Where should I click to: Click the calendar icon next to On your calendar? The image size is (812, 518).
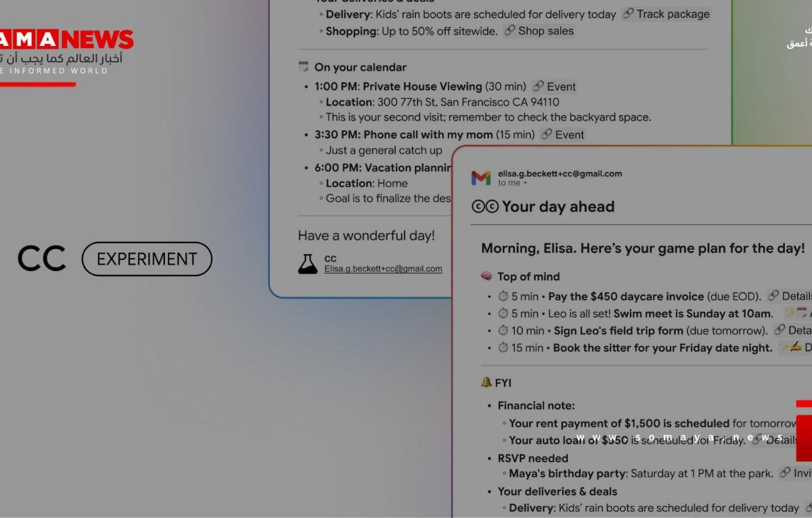pos(304,67)
